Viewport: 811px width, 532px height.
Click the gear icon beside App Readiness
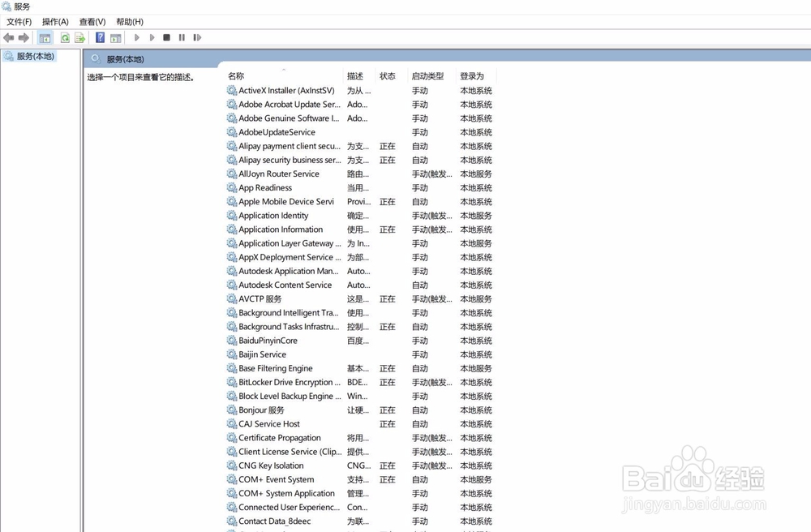point(232,187)
